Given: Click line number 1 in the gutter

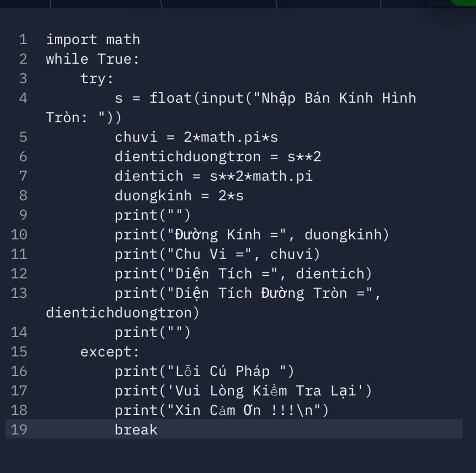Looking at the screenshot, I should point(23,40).
